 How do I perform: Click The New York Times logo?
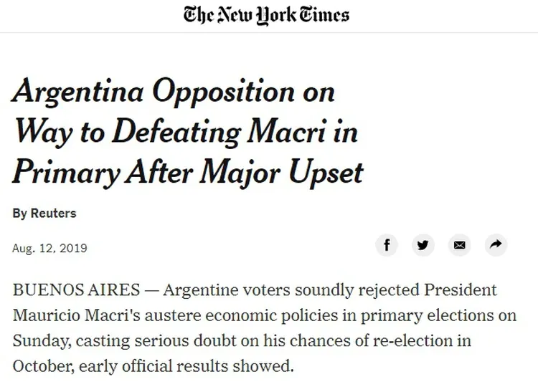(x=267, y=16)
